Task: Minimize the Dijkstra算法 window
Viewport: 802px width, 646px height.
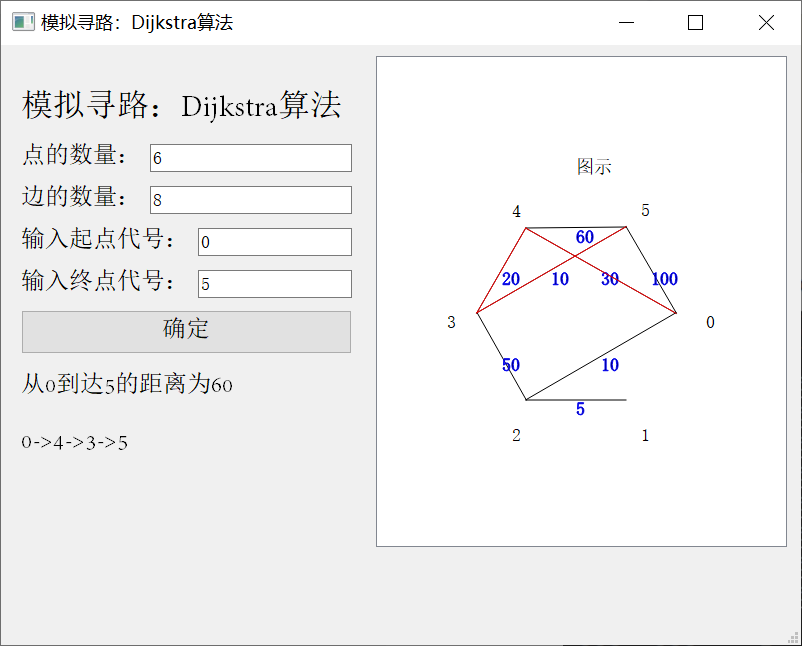Action: (x=627, y=23)
